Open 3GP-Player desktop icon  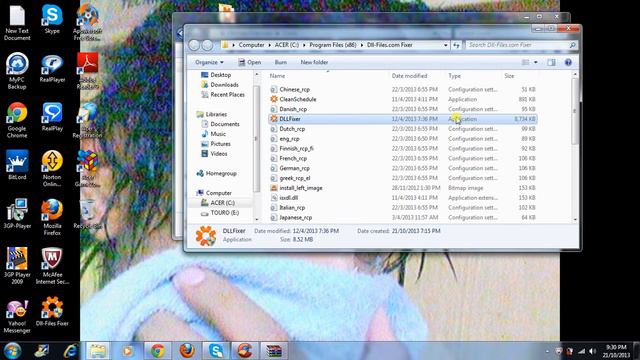[17, 214]
